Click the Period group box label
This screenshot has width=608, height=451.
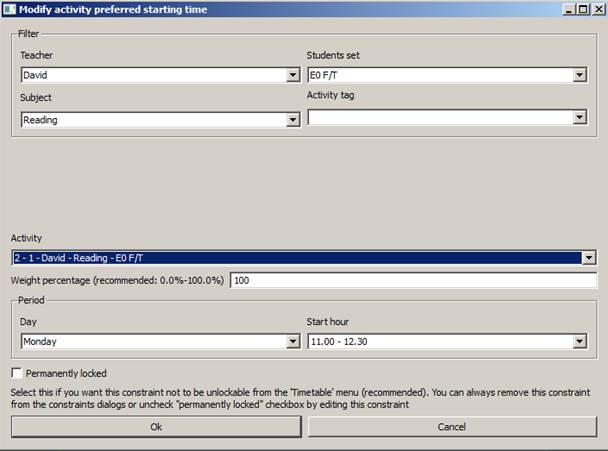click(x=31, y=300)
